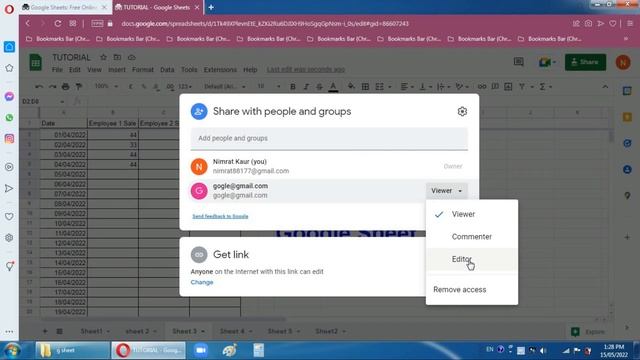Viewport: 640px width, 360px height.
Task: Select the cell 01/04/2022 in Date column
Action: click(64, 135)
